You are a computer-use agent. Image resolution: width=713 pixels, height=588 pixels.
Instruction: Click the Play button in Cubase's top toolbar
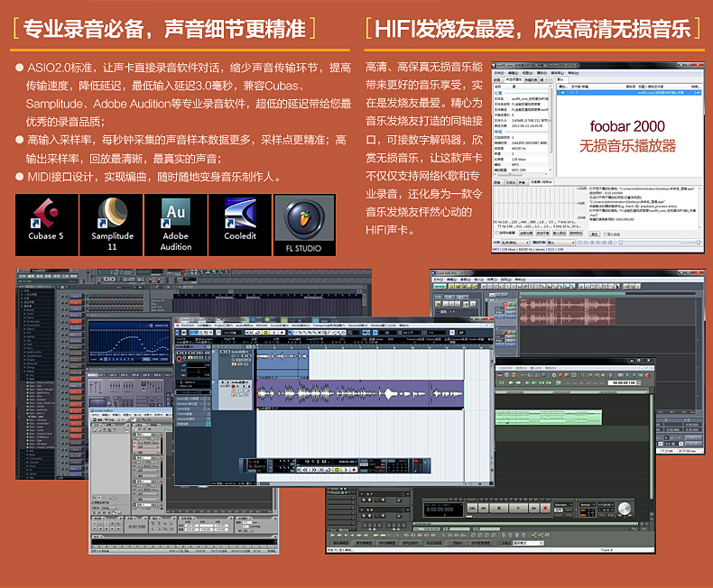click(x=274, y=332)
